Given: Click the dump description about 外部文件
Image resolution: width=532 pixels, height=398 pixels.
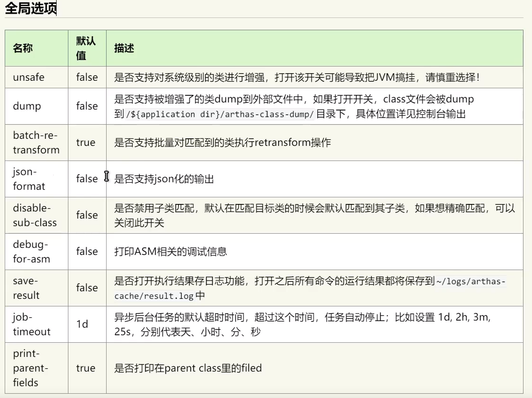Looking at the screenshot, I should click(294, 106).
